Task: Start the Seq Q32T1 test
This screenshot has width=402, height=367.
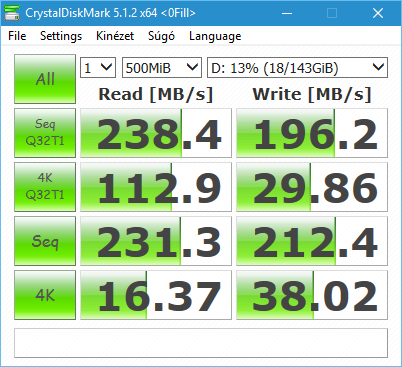Action: pos(45,133)
